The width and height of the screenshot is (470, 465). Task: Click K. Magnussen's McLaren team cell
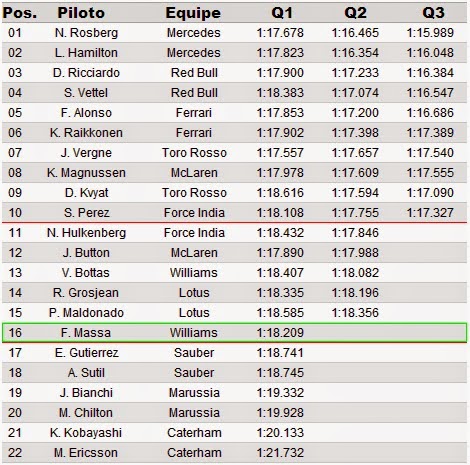coord(194,173)
